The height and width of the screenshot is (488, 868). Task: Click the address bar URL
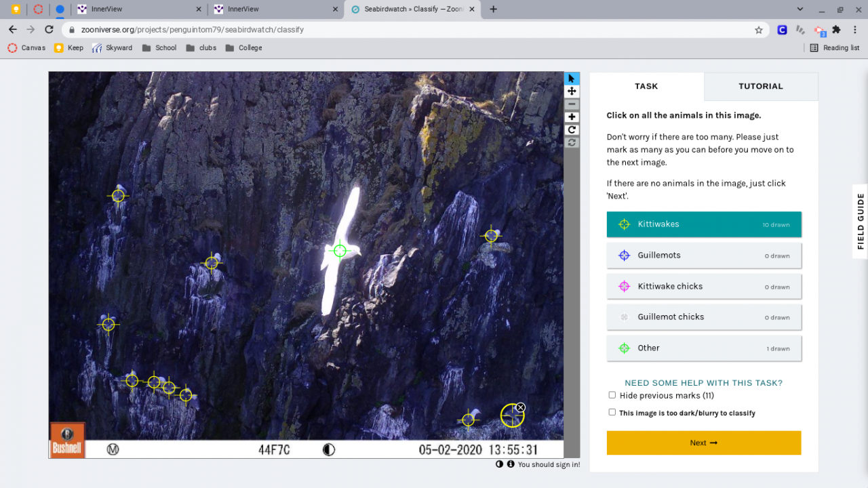pyautogui.click(x=193, y=30)
